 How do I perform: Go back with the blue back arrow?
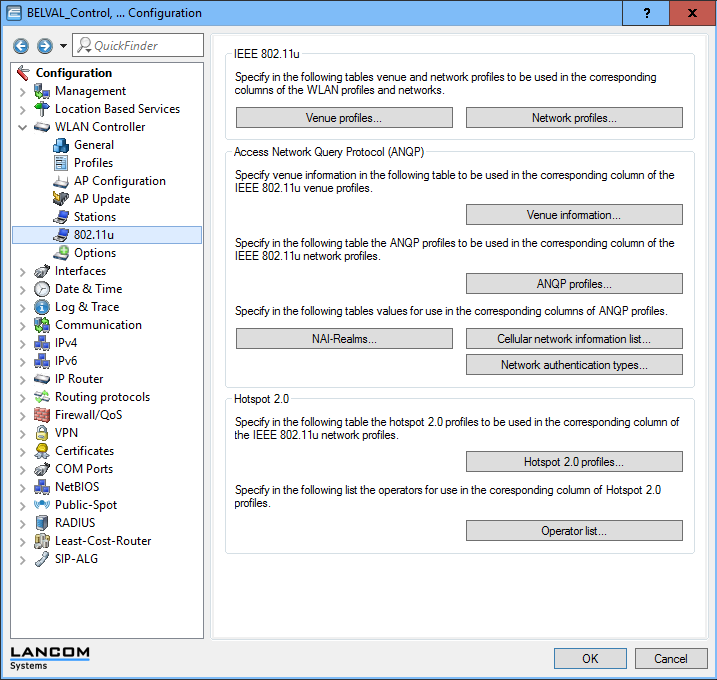pos(21,46)
